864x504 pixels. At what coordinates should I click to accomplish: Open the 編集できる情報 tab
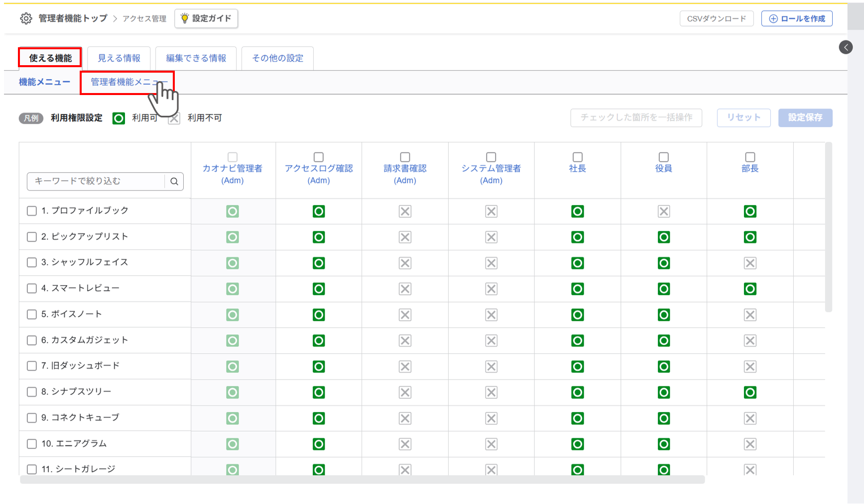point(196,58)
